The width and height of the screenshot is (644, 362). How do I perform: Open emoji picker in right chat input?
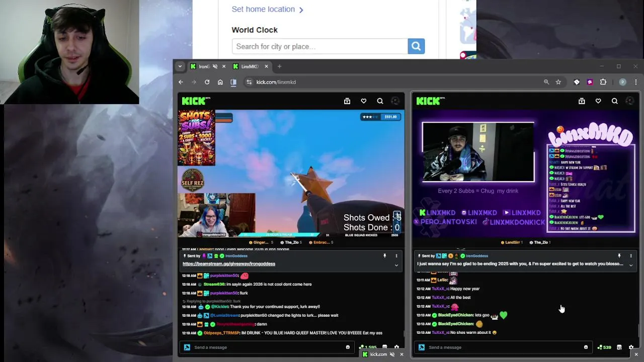[586, 347]
